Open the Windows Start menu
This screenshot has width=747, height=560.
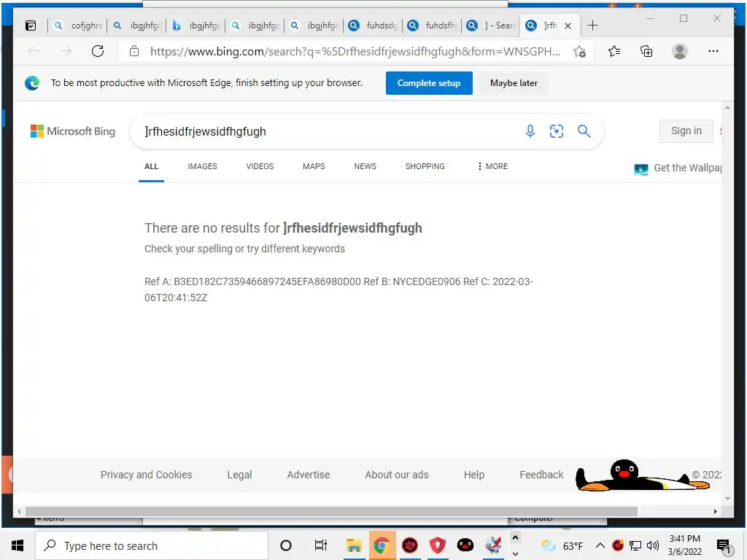[18, 545]
